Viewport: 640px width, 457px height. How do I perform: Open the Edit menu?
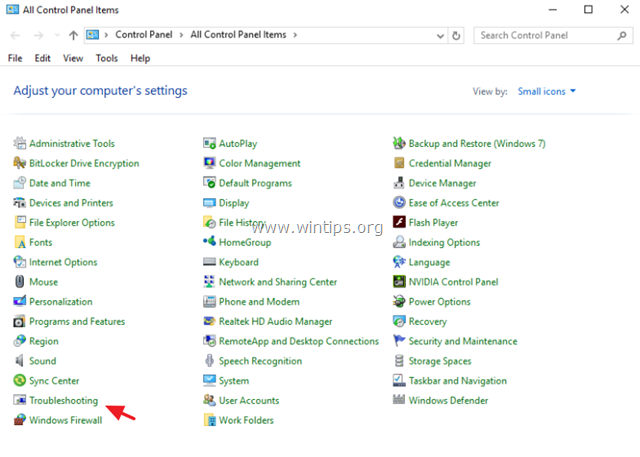tap(42, 58)
